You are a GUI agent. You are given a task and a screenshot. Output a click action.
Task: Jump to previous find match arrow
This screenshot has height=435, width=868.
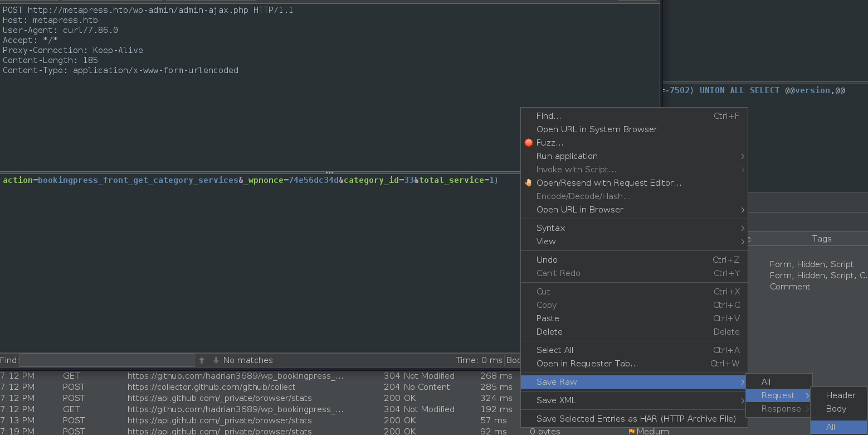point(202,360)
